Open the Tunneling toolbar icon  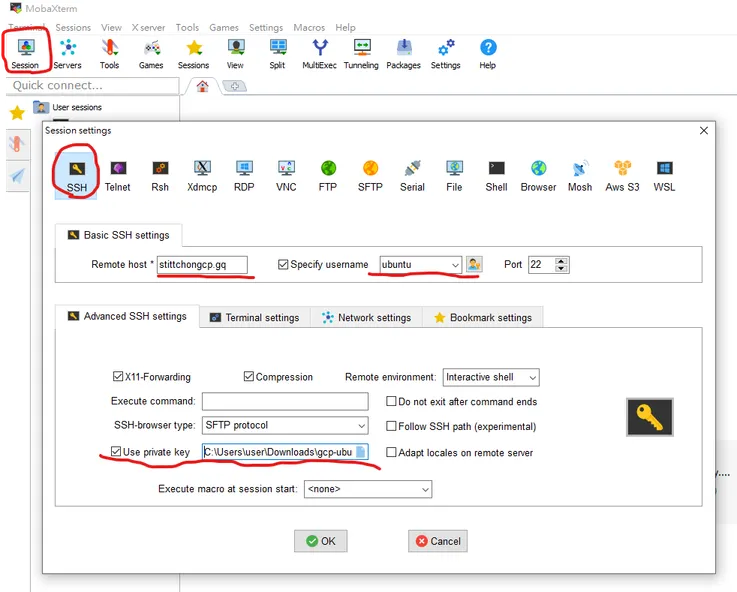[x=361, y=54]
